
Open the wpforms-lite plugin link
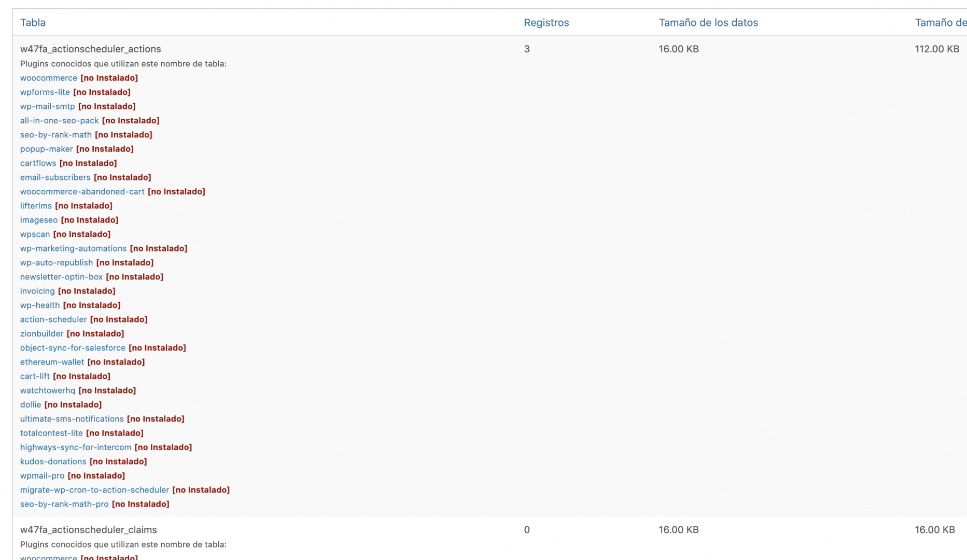click(45, 92)
